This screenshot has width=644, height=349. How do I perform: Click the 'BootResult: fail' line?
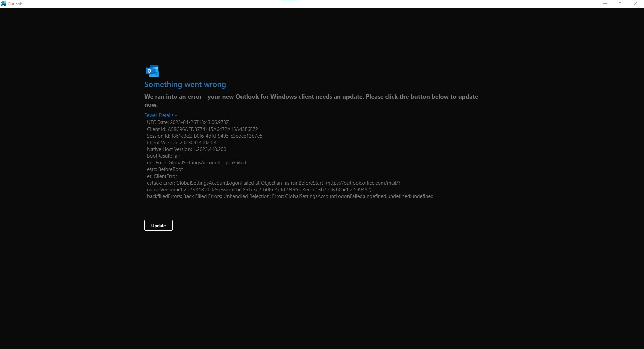163,156
